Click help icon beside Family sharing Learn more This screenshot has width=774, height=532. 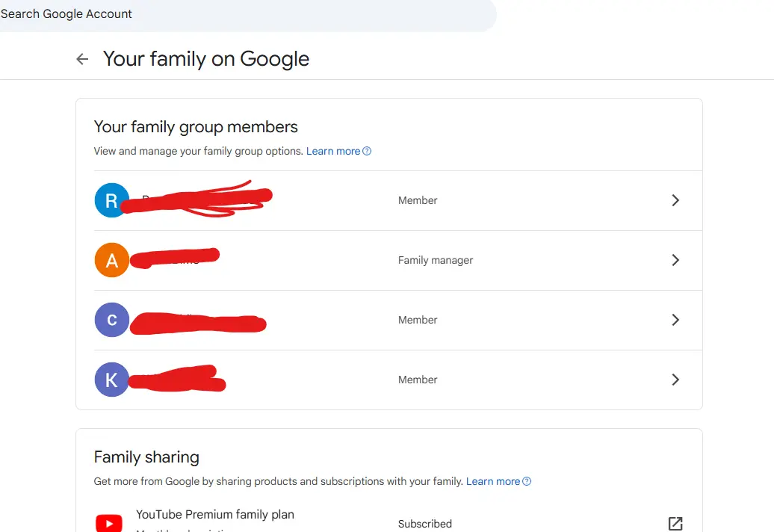point(527,481)
